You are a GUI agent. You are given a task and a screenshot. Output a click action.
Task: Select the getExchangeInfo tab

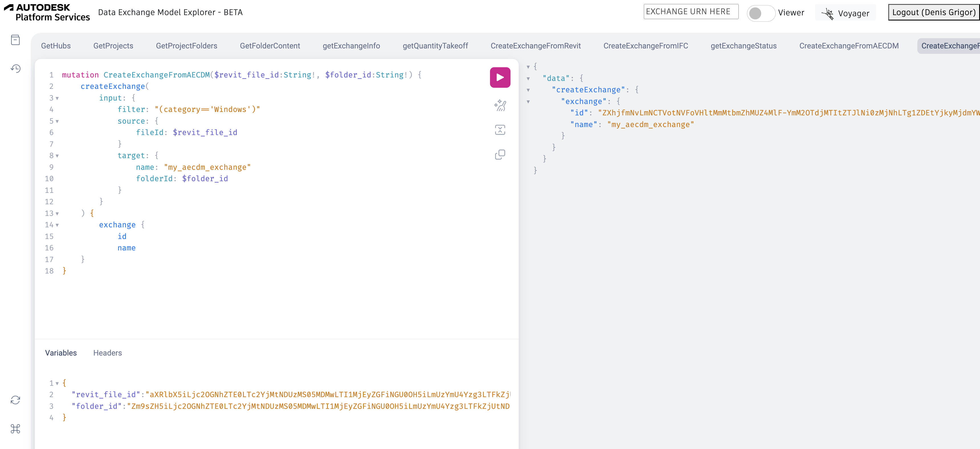pyautogui.click(x=351, y=46)
